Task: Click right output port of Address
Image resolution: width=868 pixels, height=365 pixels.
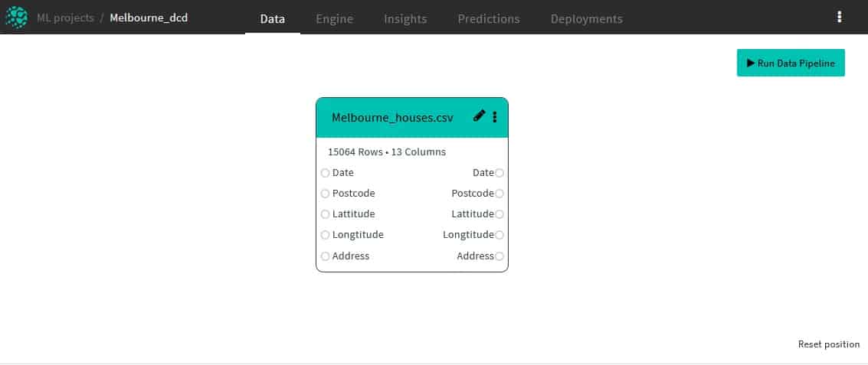Action: 500,256
